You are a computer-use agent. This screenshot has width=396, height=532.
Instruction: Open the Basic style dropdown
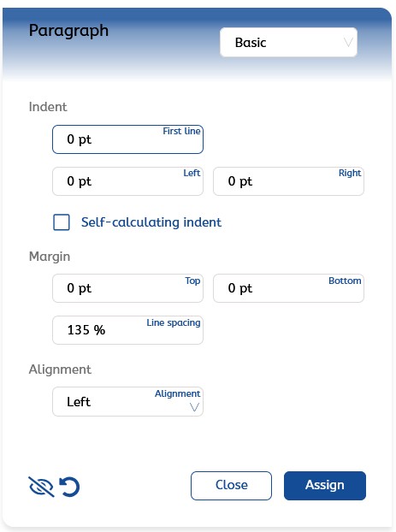(288, 43)
